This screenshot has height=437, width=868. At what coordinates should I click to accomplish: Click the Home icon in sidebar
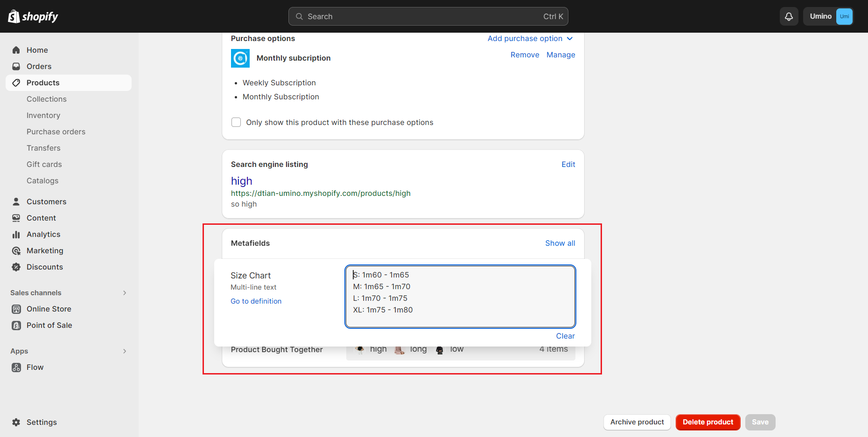16,50
